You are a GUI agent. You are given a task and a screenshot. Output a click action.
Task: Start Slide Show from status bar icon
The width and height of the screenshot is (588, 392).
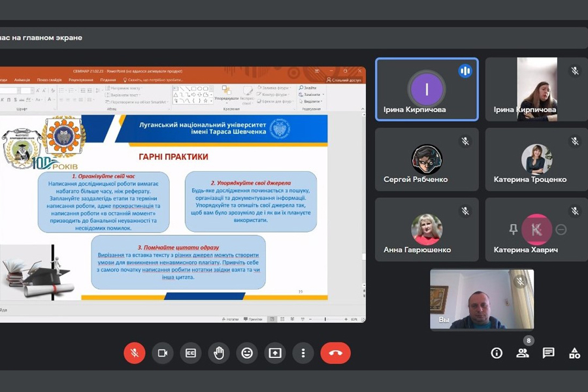pyautogui.click(x=302, y=319)
